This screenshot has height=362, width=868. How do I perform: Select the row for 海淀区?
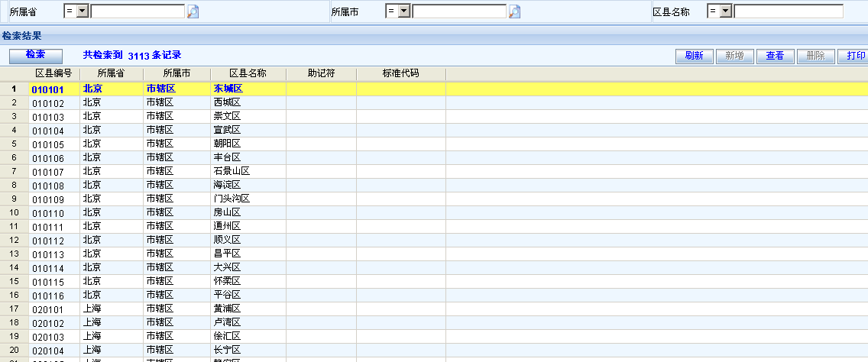[227, 185]
